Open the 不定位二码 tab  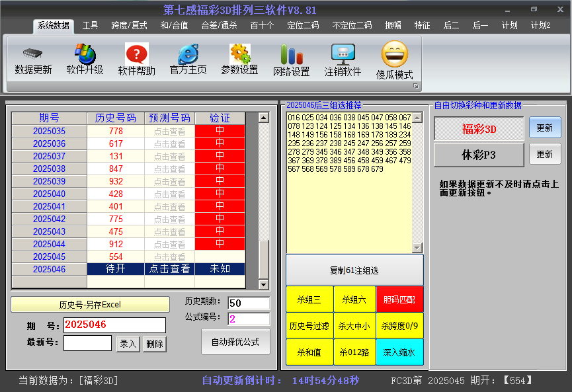(352, 26)
